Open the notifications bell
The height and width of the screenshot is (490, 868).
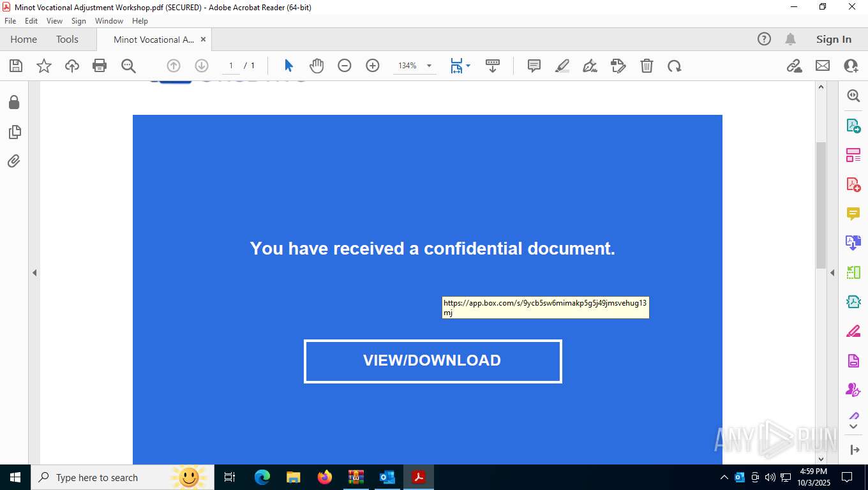(x=791, y=39)
